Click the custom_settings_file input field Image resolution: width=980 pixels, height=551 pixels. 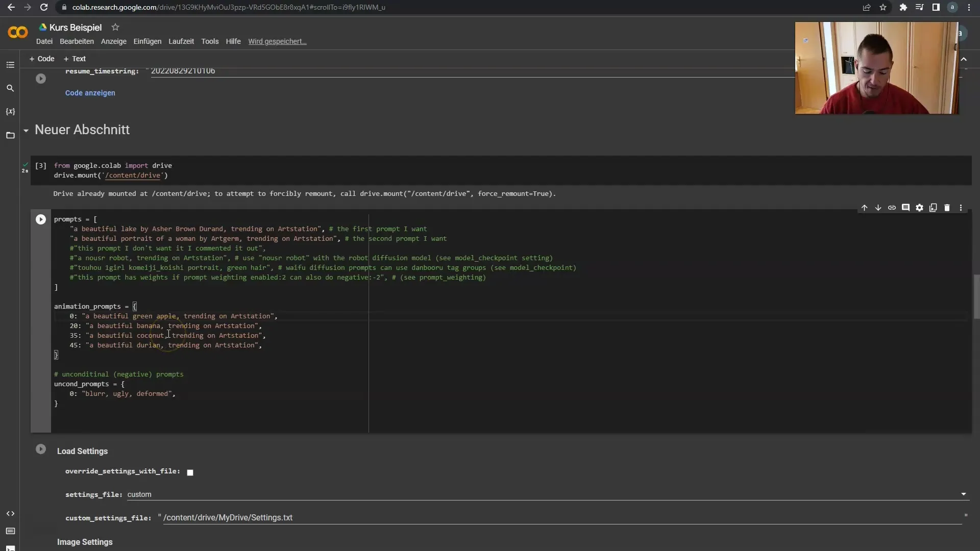(x=561, y=517)
